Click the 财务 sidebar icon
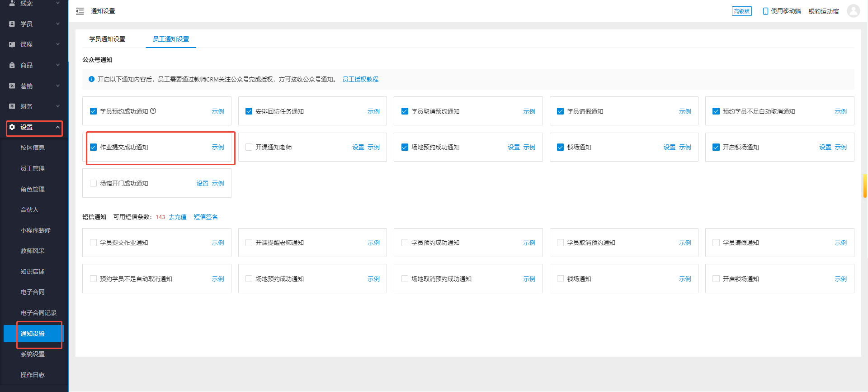Screen dimensions: 868x392 pos(12,106)
